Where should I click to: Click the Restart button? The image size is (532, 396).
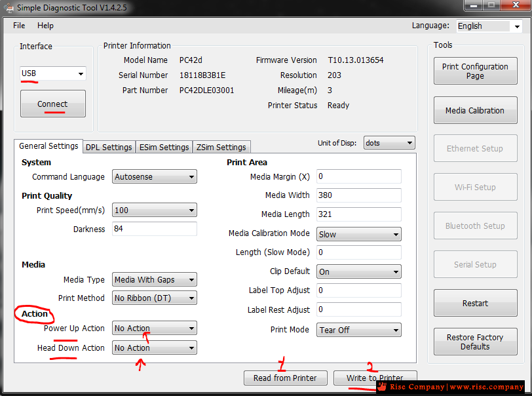click(x=476, y=304)
